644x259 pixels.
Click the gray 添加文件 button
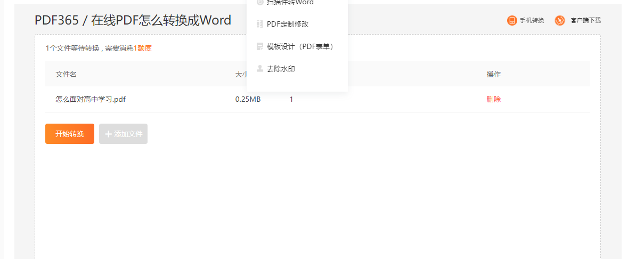pos(123,134)
